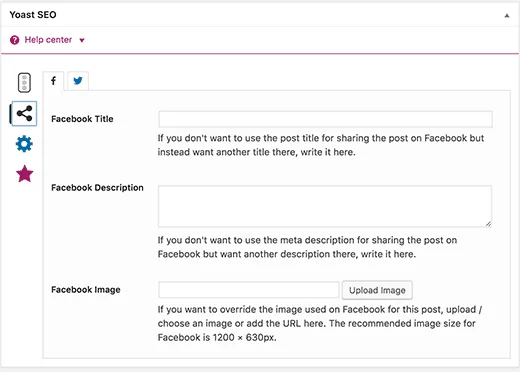This screenshot has height=372, width=520.
Task: Switch to the Facebook tab
Action: tap(53, 81)
